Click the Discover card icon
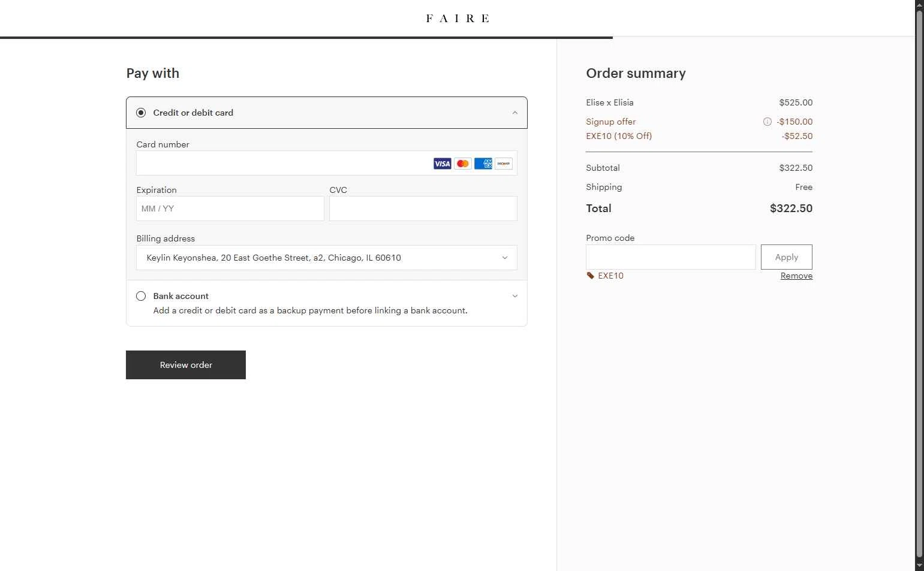Viewport: 924px width, 571px height. pos(504,164)
